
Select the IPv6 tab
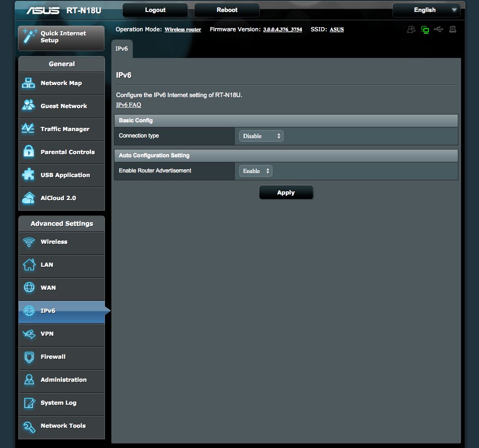coord(122,49)
